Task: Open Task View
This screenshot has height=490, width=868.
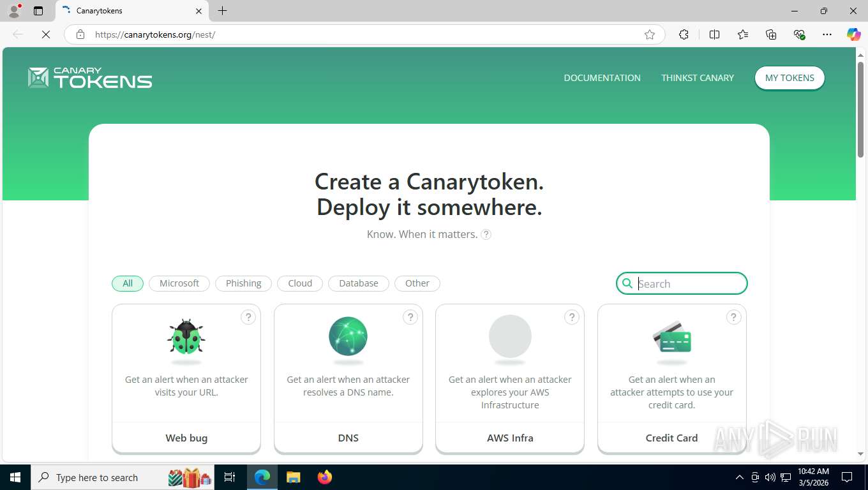Action: [230, 477]
